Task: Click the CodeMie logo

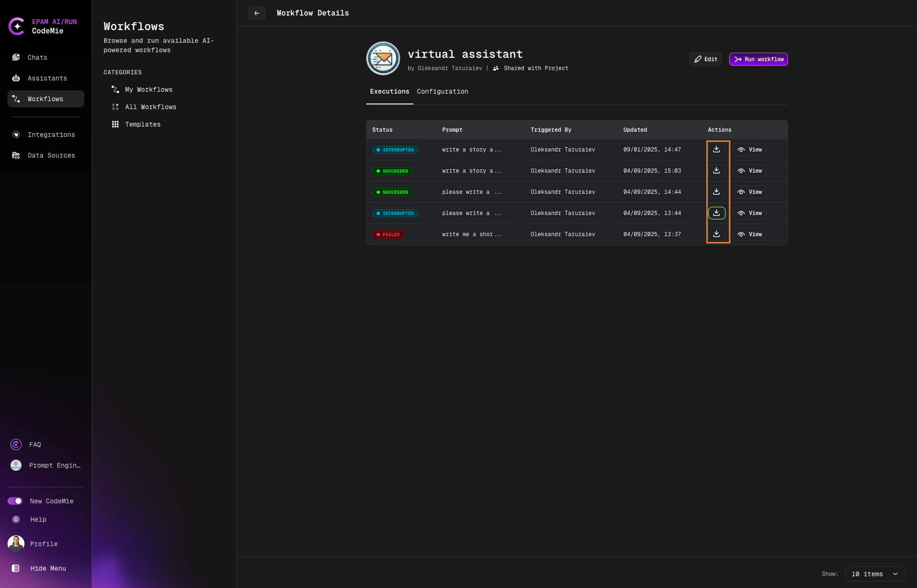Action: [x=17, y=26]
